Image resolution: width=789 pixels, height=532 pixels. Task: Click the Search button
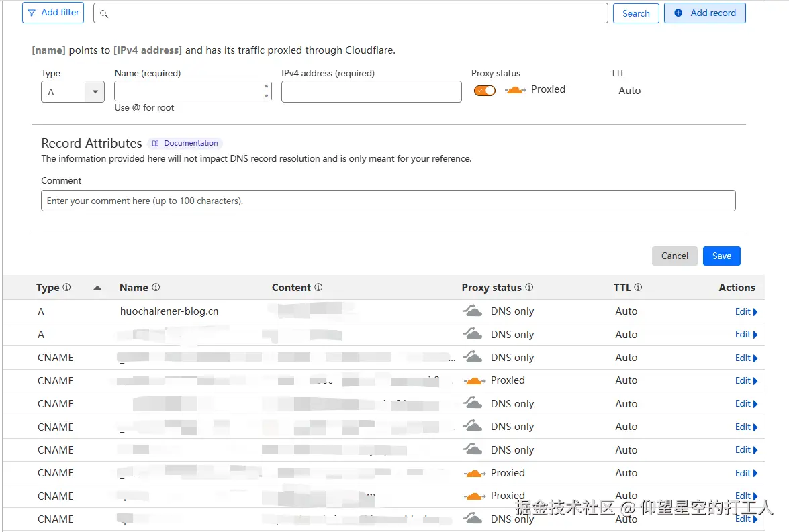635,13
